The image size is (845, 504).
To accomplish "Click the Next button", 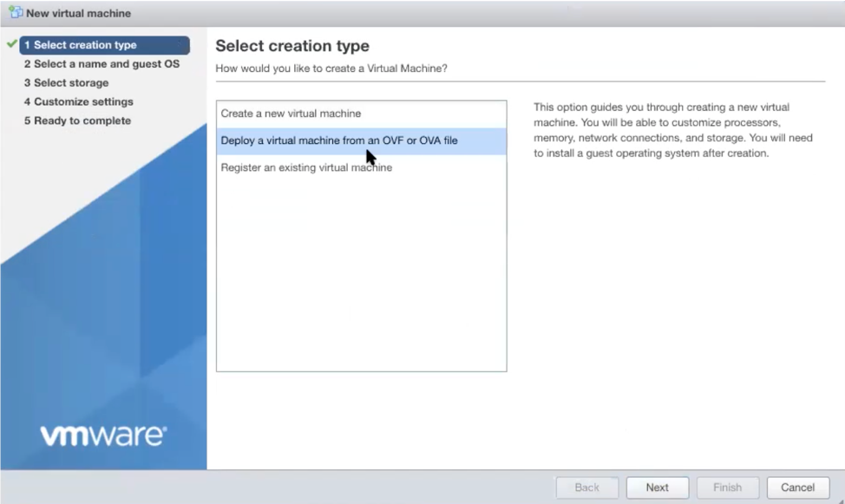I will coord(657,487).
